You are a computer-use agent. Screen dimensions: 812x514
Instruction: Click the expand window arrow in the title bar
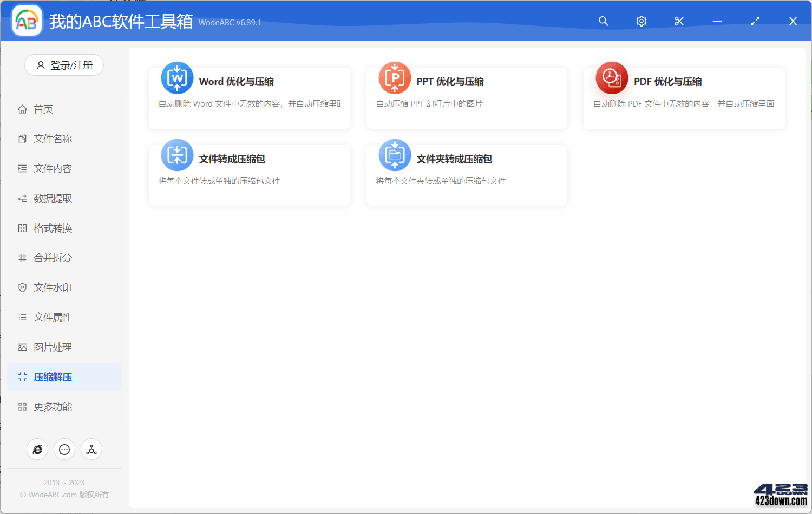click(x=755, y=21)
